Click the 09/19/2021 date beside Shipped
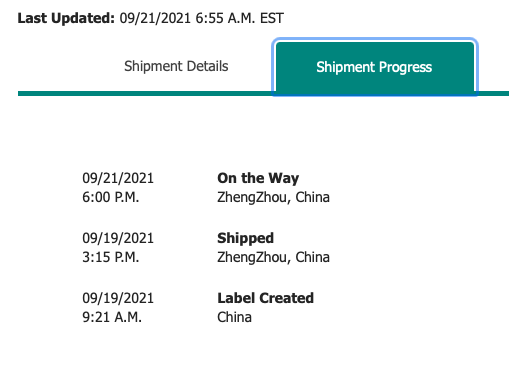 (x=118, y=238)
